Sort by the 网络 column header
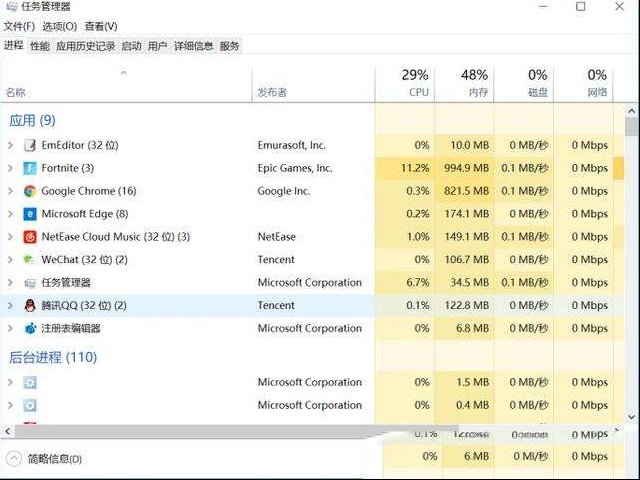The height and width of the screenshot is (480, 640). pyautogui.click(x=583, y=84)
